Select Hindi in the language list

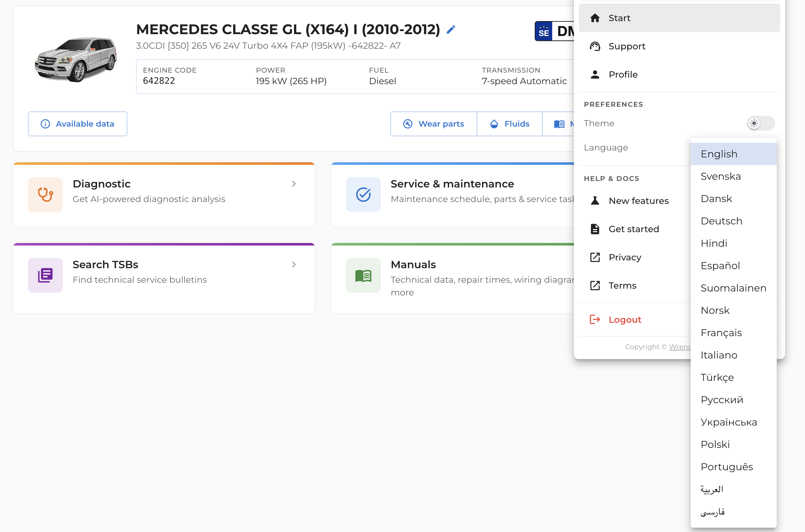tap(733, 243)
